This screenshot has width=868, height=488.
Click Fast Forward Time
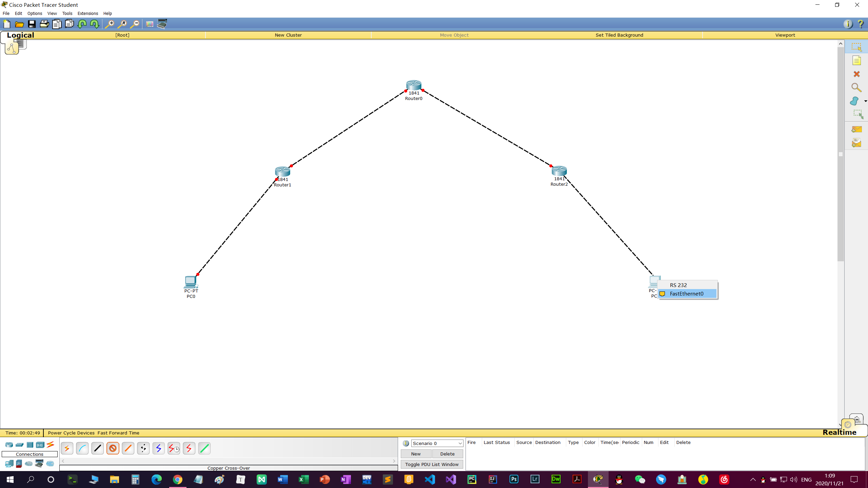[x=118, y=433]
